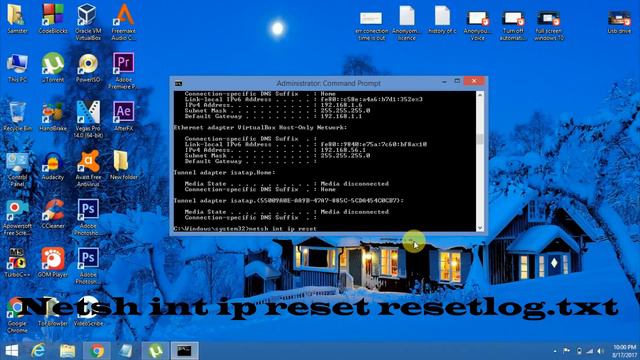Open the Control Panel icon

[17, 169]
